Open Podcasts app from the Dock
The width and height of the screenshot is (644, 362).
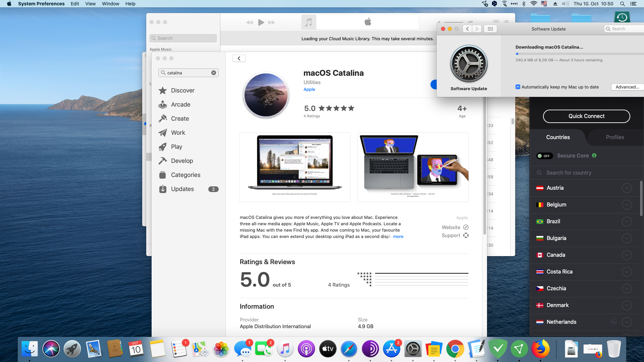306,349
